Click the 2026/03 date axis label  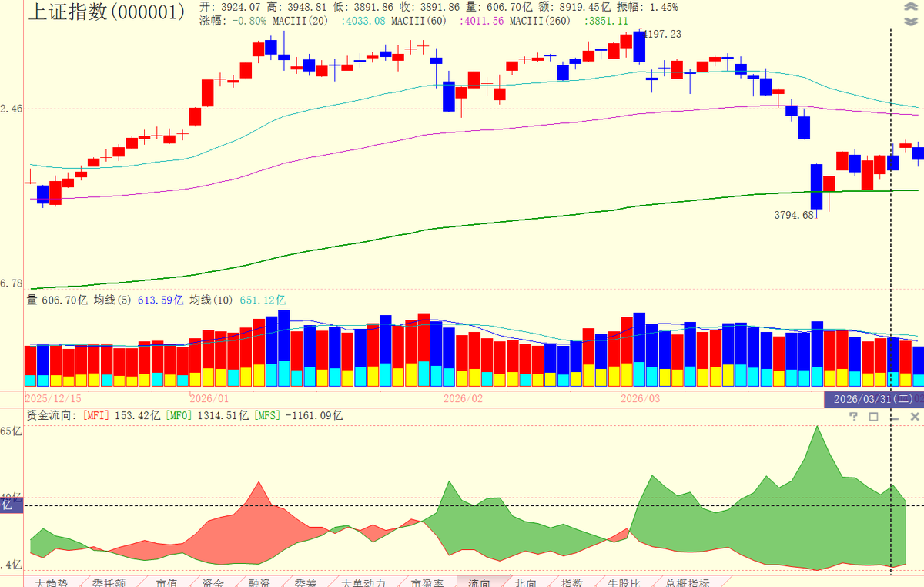[x=641, y=399]
